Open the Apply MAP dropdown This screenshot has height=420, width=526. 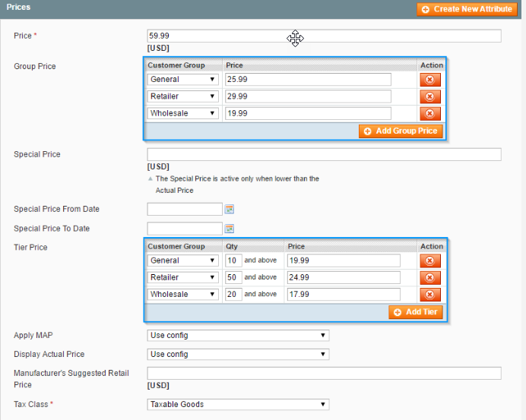pos(238,336)
